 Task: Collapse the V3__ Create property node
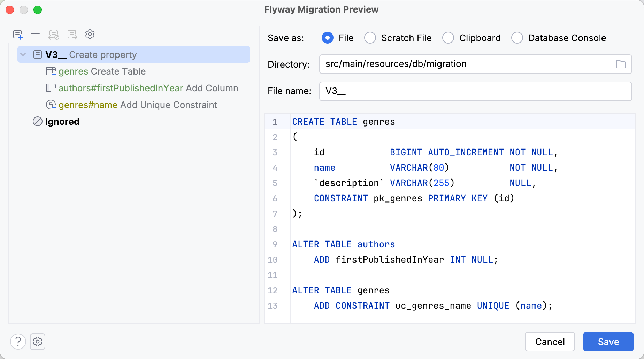(23, 54)
